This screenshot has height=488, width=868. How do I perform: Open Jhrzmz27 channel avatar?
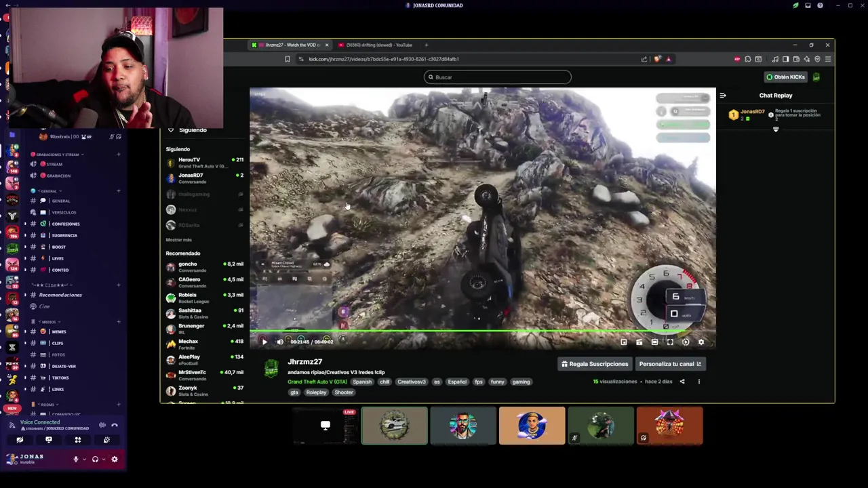click(x=271, y=368)
